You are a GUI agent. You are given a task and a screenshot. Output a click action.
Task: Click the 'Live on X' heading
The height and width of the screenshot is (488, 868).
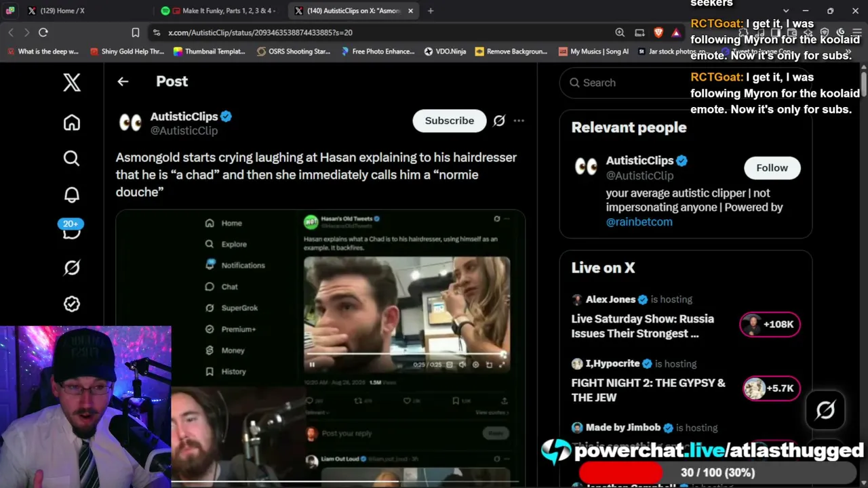tap(603, 268)
